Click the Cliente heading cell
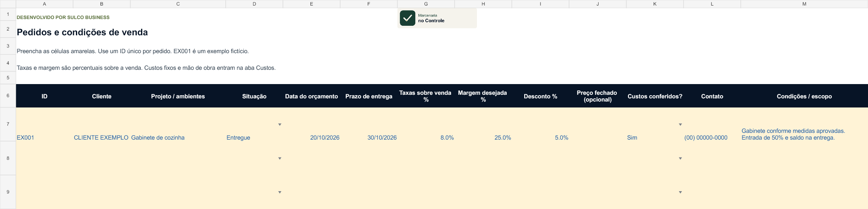868x209 pixels. click(102, 96)
